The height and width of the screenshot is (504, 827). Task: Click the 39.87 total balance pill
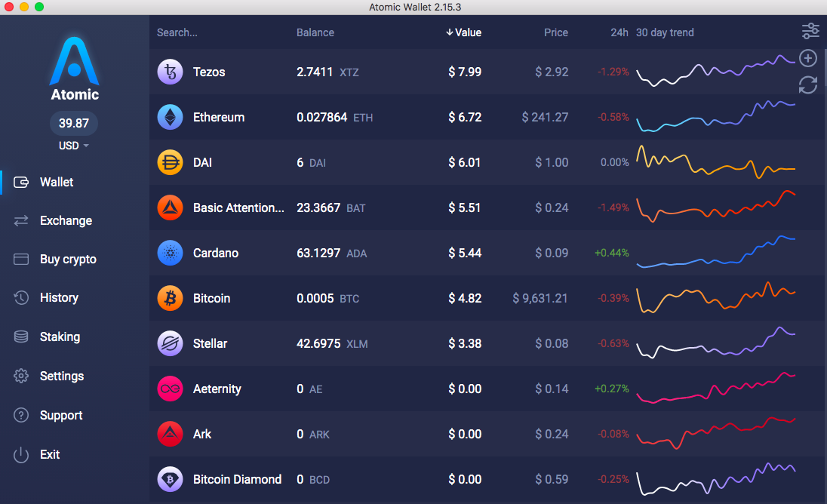tap(74, 124)
